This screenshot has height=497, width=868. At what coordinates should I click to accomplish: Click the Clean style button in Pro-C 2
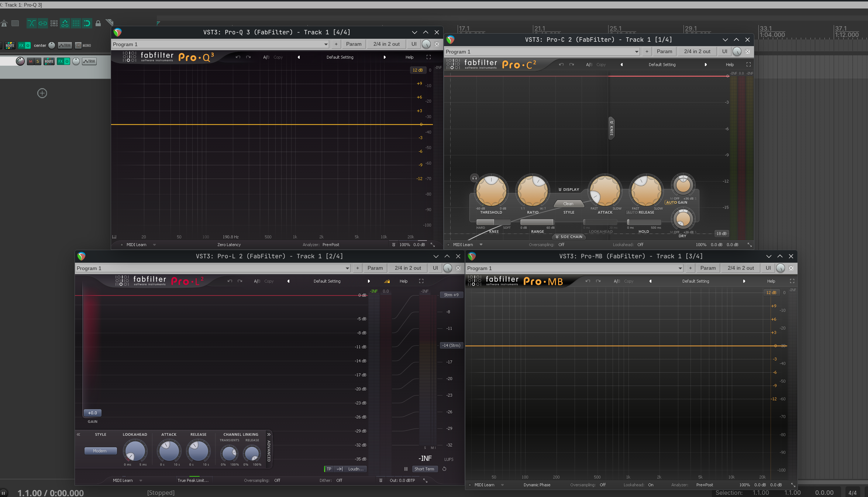coord(568,204)
